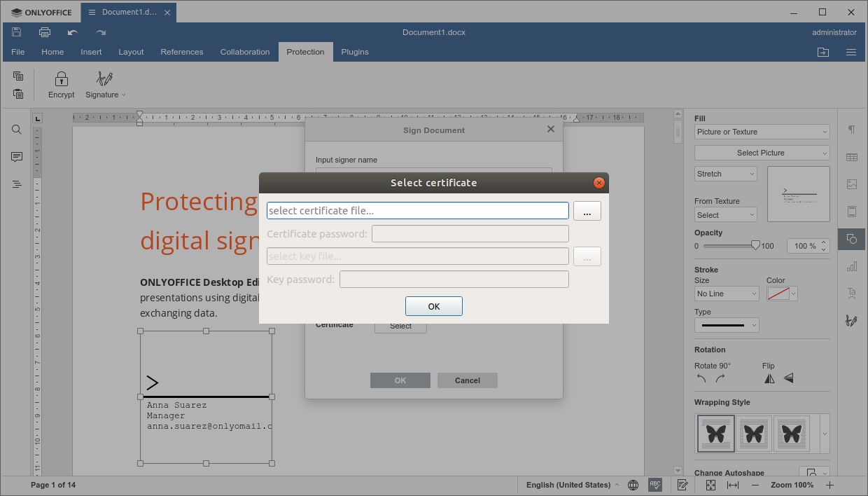Open the Fill type dropdown

click(x=762, y=132)
